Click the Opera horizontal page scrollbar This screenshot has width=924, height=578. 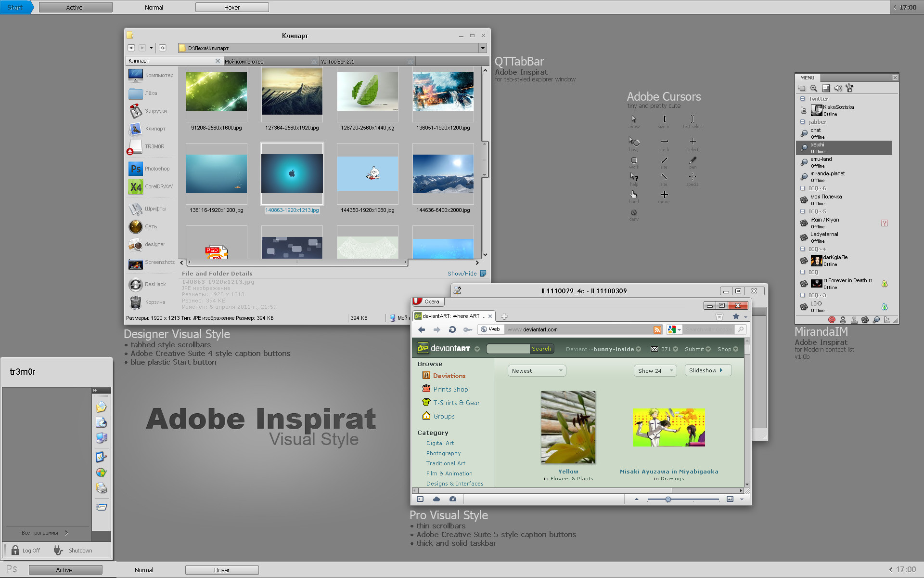579,490
